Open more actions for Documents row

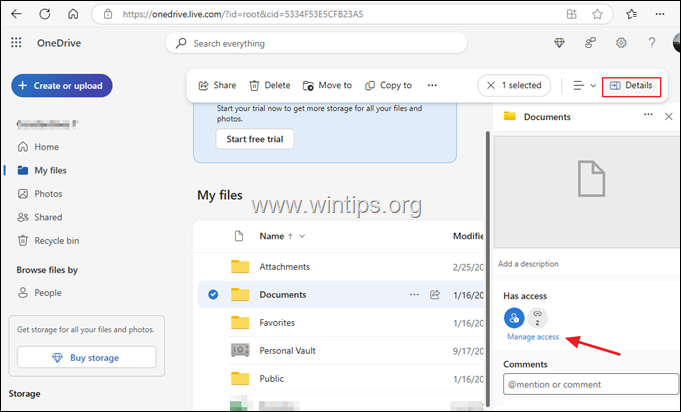414,295
